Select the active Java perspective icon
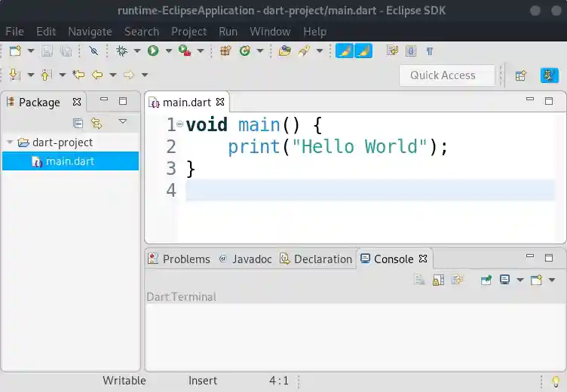Screen dimensions: 567x392 [549, 75]
